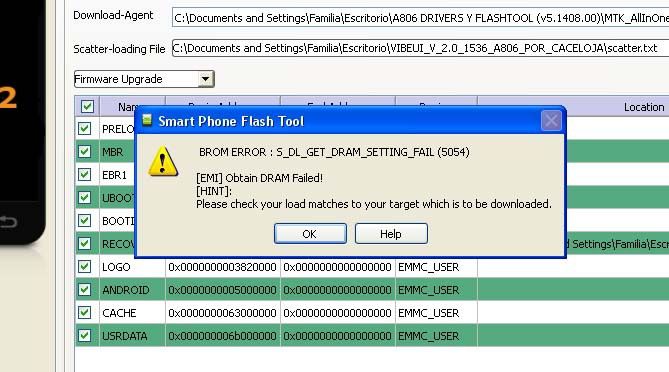Click EMMC_USER in the LOGO row
669x372 pixels.
click(429, 267)
